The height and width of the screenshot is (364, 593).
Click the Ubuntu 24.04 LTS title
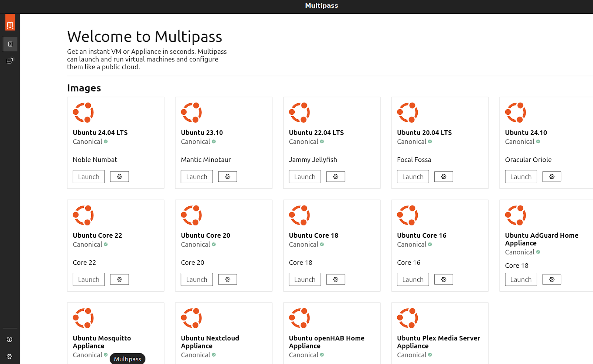(100, 133)
